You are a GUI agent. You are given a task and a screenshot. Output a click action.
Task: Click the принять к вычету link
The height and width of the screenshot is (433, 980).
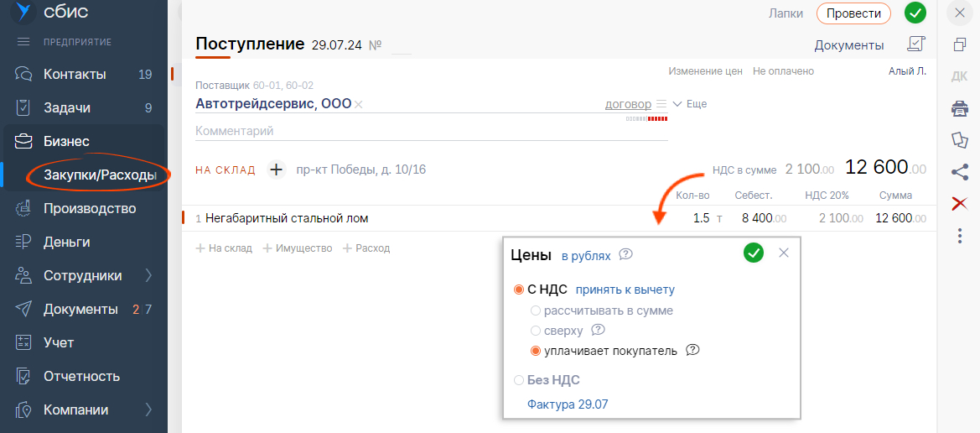tap(625, 290)
